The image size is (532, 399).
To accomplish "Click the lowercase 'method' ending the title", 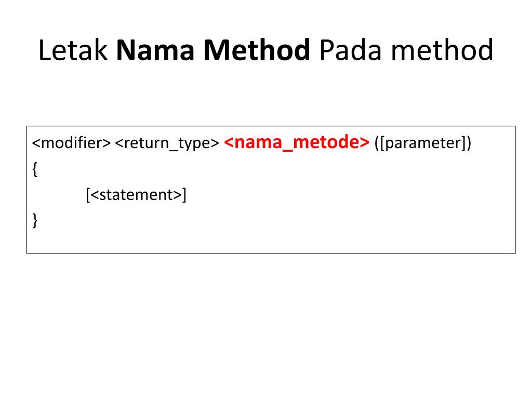I will click(x=440, y=51).
